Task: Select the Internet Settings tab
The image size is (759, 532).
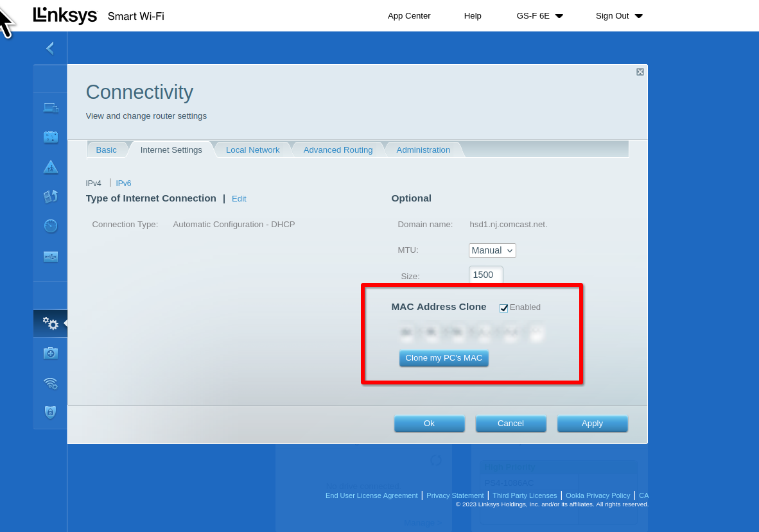Action: (171, 150)
